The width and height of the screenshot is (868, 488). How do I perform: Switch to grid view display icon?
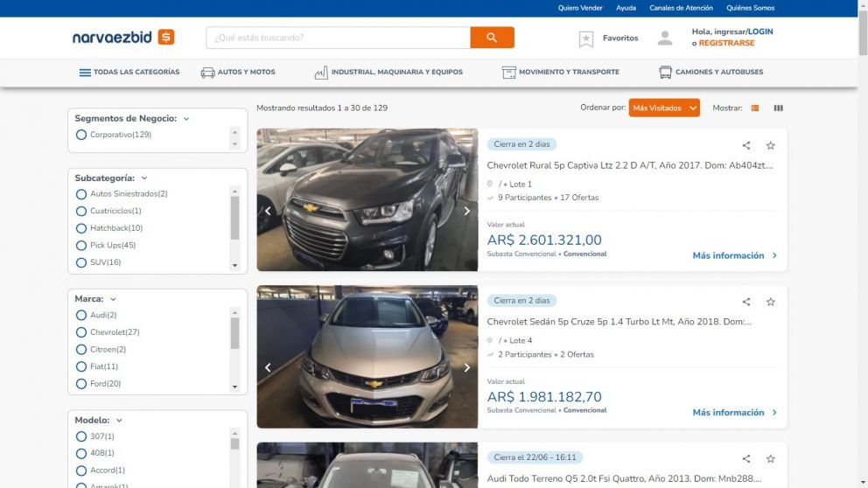779,108
